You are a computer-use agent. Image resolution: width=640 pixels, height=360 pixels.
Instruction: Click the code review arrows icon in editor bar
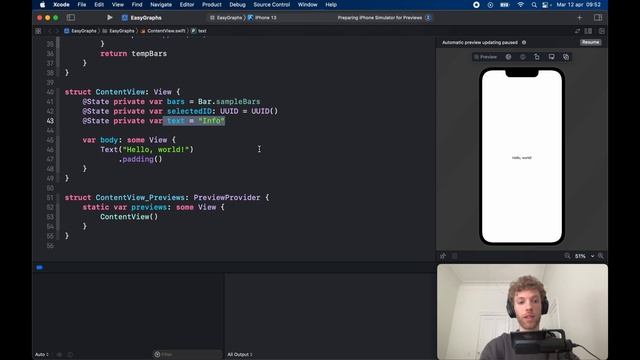(577, 31)
